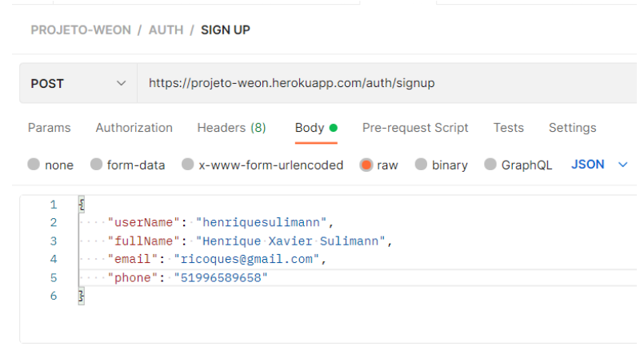Click the "email" key on line 4
The height and width of the screenshot is (346, 644).
(x=132, y=259)
